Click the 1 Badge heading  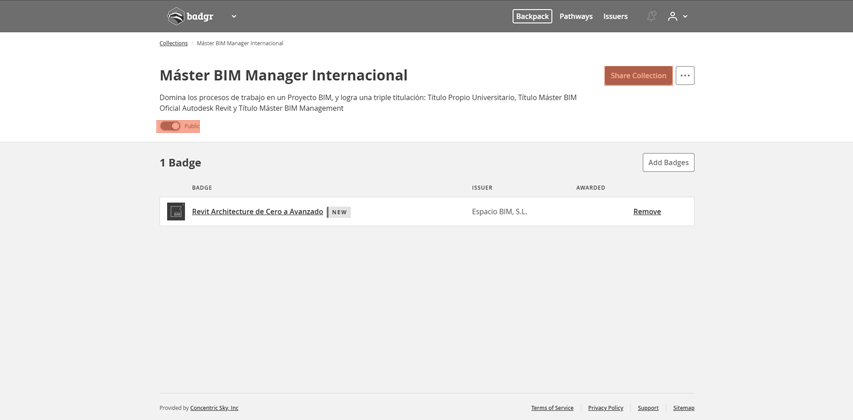pos(180,163)
